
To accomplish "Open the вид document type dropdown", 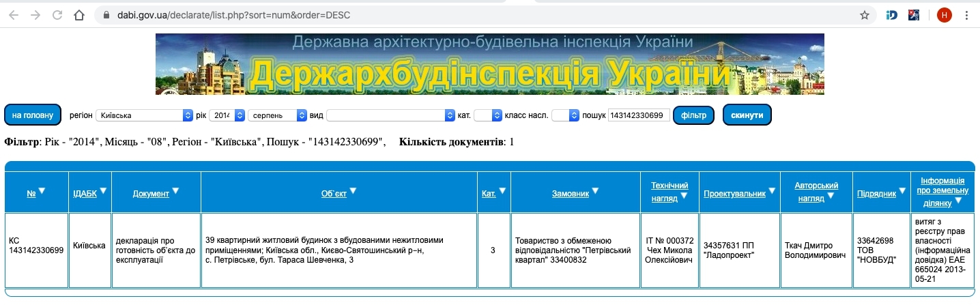I will (390, 115).
